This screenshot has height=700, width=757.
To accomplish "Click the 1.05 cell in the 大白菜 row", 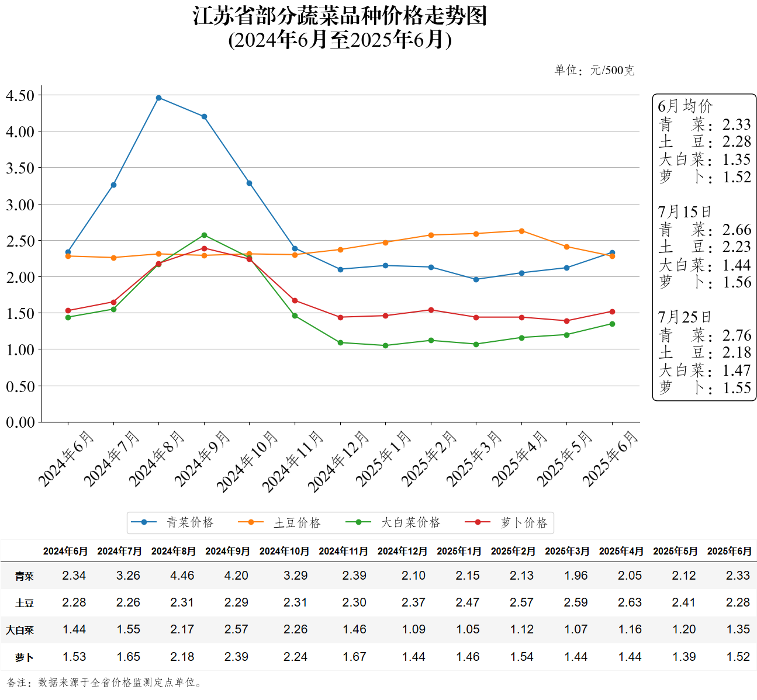I will [468, 629].
